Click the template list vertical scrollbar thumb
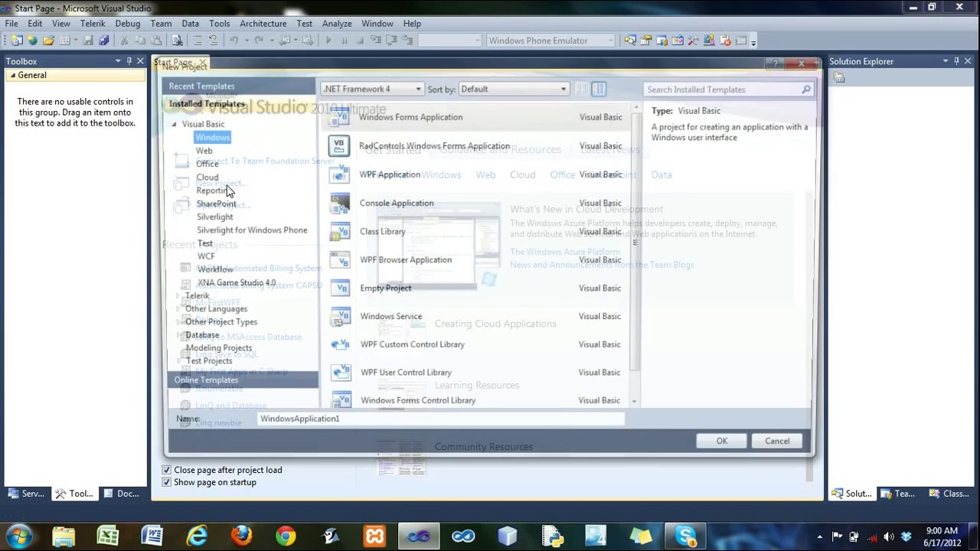The width and height of the screenshot is (980, 551). click(x=634, y=243)
